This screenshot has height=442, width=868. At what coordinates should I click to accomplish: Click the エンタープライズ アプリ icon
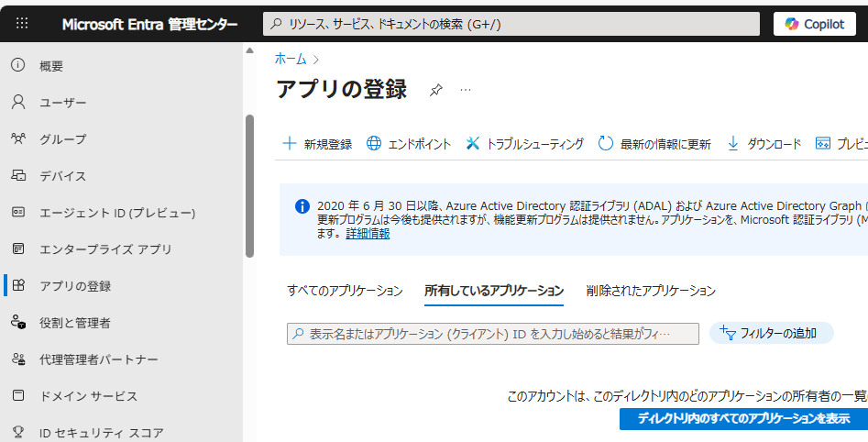[18, 249]
